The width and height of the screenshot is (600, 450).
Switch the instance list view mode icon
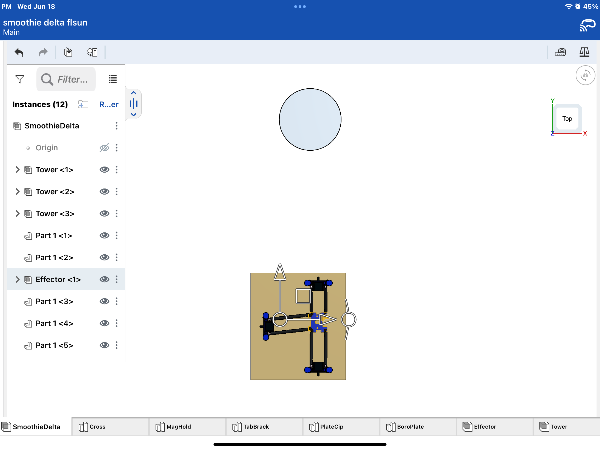coord(112,78)
